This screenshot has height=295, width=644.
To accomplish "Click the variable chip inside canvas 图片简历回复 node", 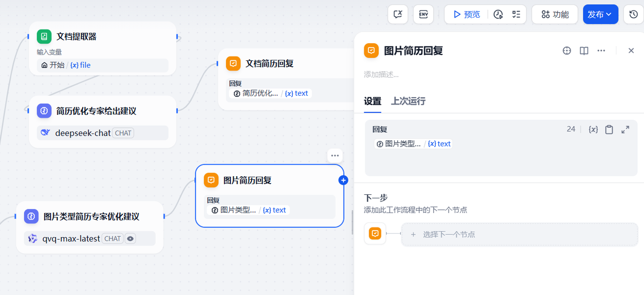I will [249, 210].
